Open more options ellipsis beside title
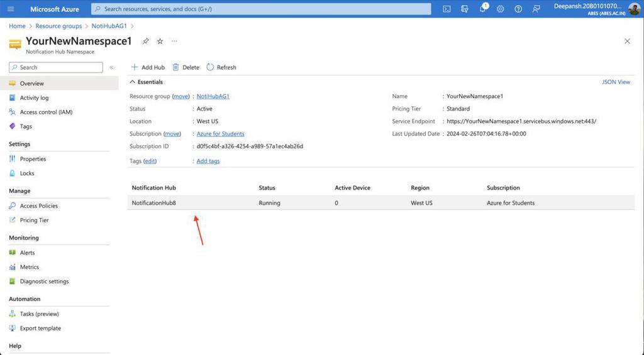The image size is (644, 355). pos(175,41)
